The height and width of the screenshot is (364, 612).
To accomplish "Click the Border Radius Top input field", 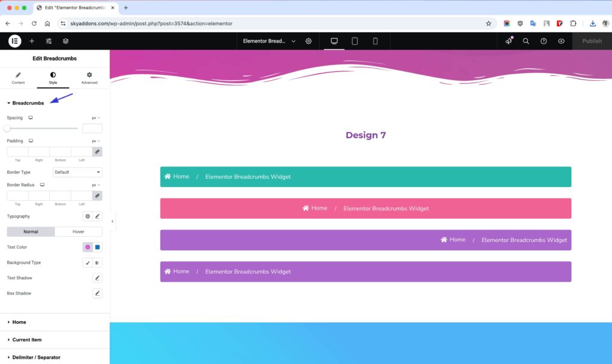I will (x=17, y=195).
